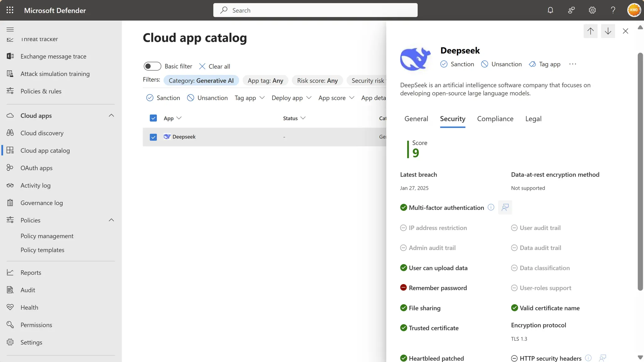This screenshot has height=362, width=644.
Task: Uncheck the Deepseek row checkbox
Action: pos(153,137)
